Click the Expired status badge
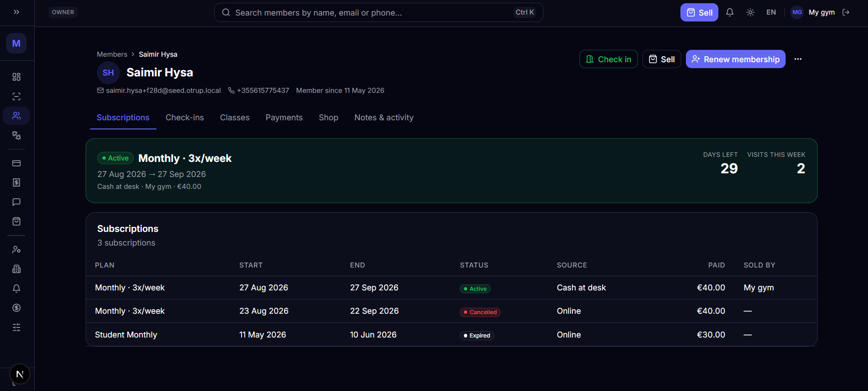Screen dimensions: 868x391 tap(477, 336)
